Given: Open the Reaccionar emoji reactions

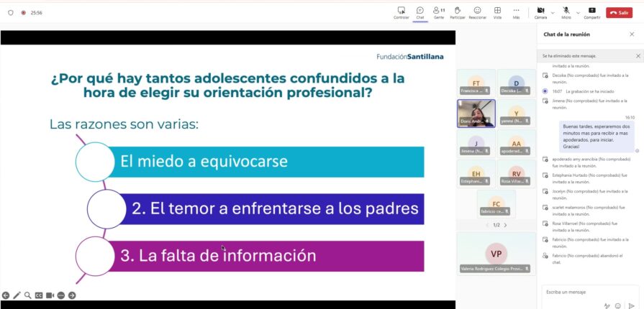Looking at the screenshot, I should pos(477,12).
